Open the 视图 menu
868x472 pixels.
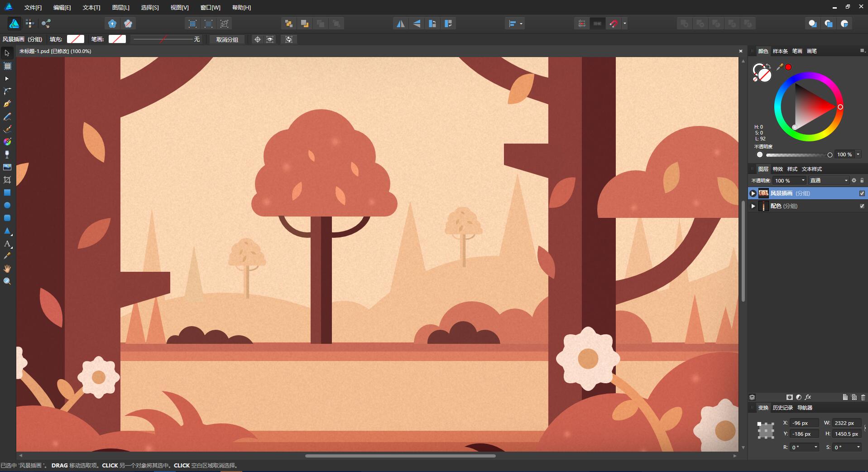point(179,7)
